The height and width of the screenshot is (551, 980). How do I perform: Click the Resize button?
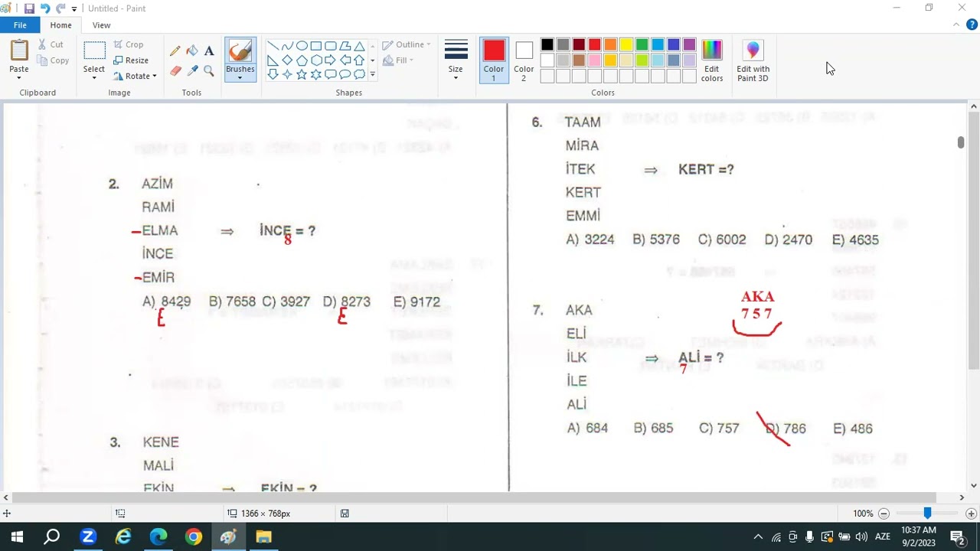[x=131, y=60]
